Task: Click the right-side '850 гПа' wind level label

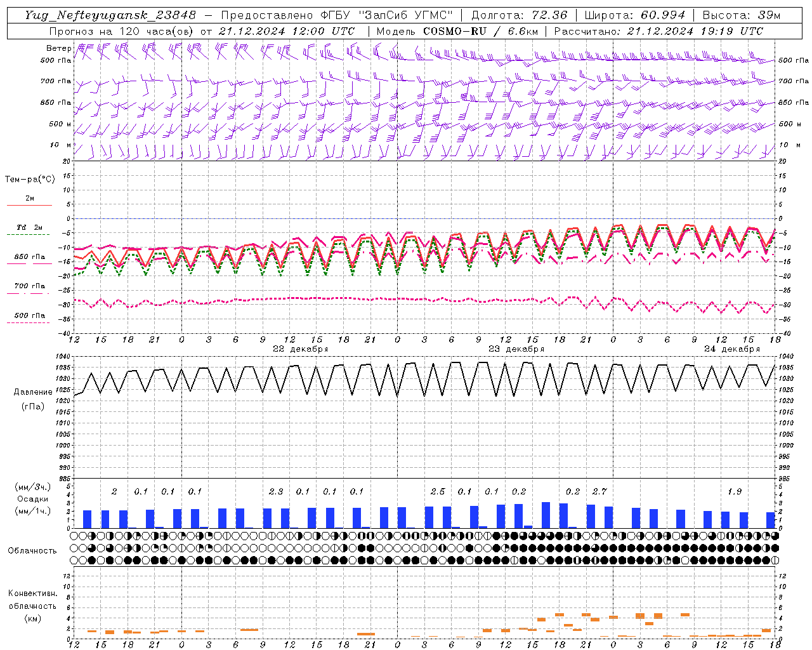Action: [794, 102]
